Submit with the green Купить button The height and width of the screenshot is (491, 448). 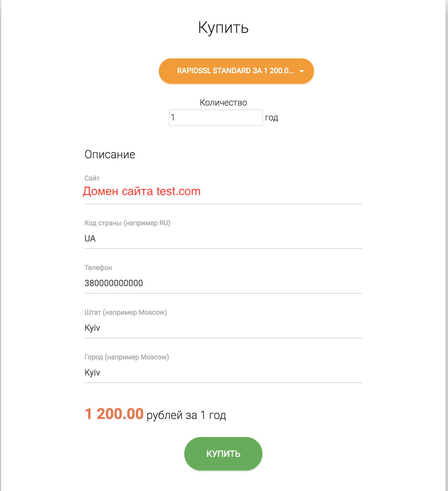click(x=223, y=454)
